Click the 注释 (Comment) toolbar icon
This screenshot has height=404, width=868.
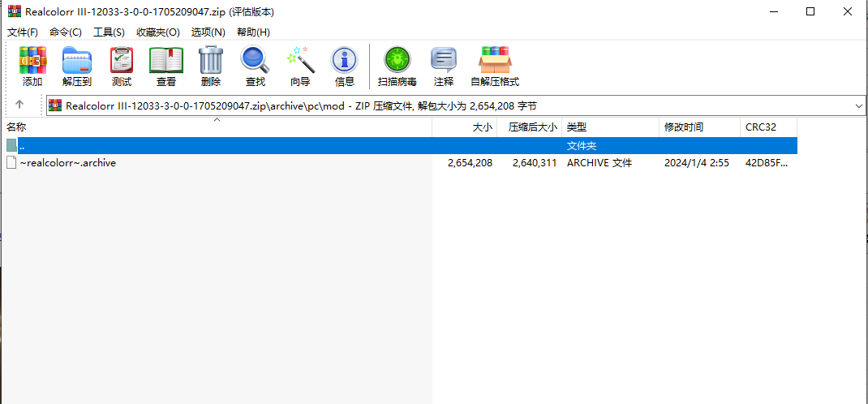[444, 60]
